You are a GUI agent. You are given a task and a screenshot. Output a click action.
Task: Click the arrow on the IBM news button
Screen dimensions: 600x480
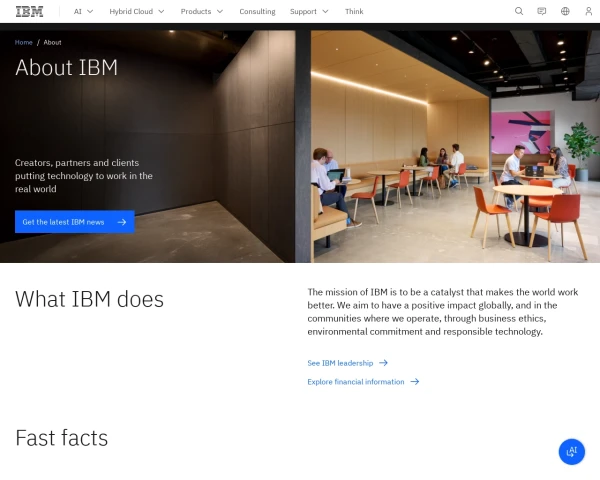pyautogui.click(x=122, y=222)
